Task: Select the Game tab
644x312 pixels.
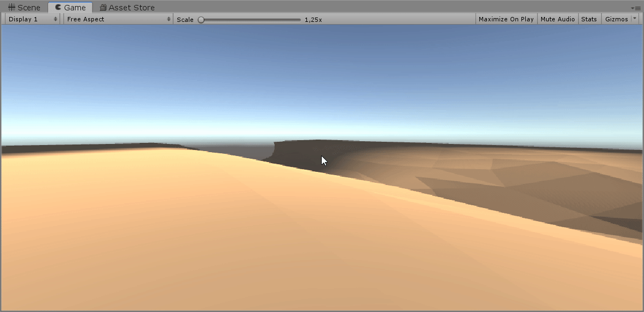Action: click(x=70, y=8)
